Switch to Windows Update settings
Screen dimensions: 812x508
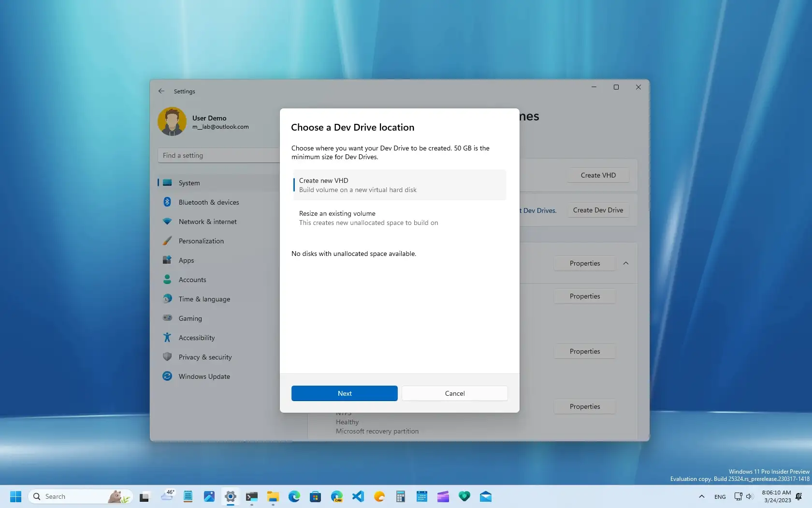[203, 376]
